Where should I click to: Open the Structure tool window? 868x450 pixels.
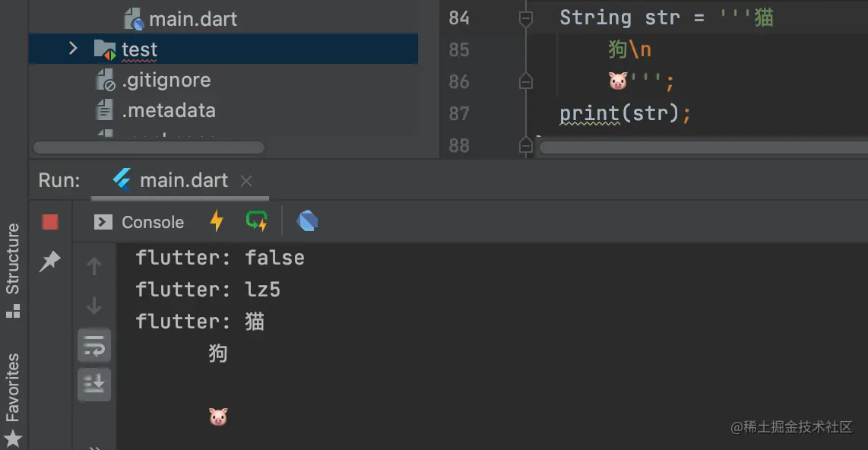click(13, 270)
